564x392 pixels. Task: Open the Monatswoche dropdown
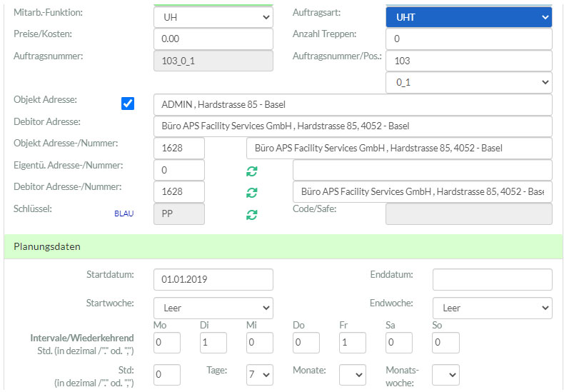(445, 374)
